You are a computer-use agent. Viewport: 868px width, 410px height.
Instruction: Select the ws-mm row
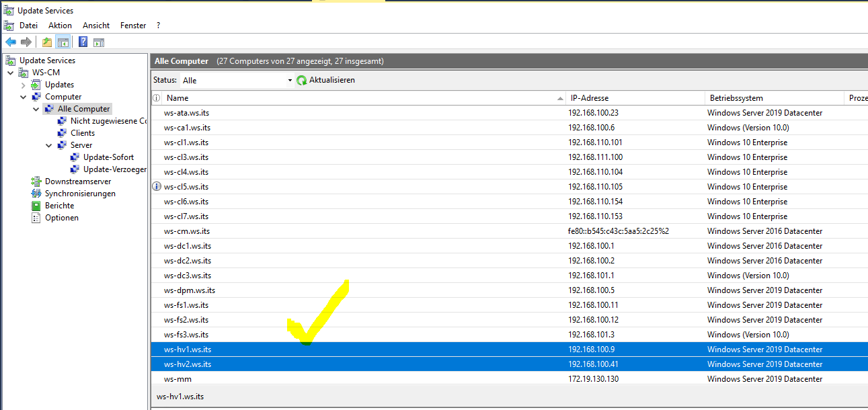pos(509,378)
